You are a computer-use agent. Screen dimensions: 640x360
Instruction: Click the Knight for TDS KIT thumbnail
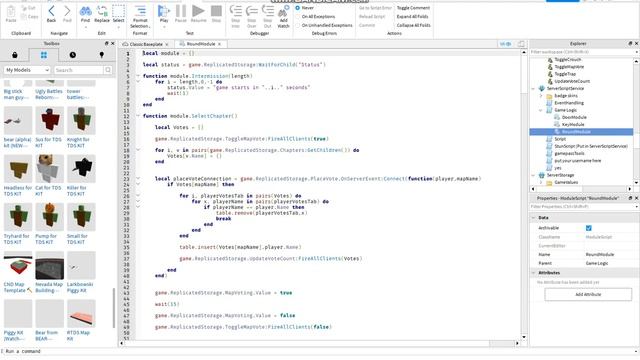pyautogui.click(x=81, y=120)
